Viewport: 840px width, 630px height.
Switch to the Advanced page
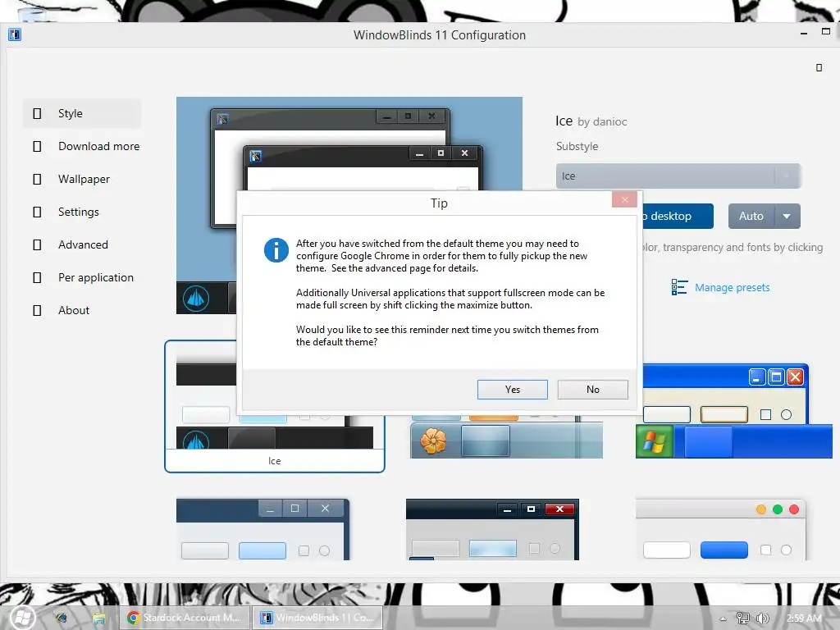pos(82,244)
